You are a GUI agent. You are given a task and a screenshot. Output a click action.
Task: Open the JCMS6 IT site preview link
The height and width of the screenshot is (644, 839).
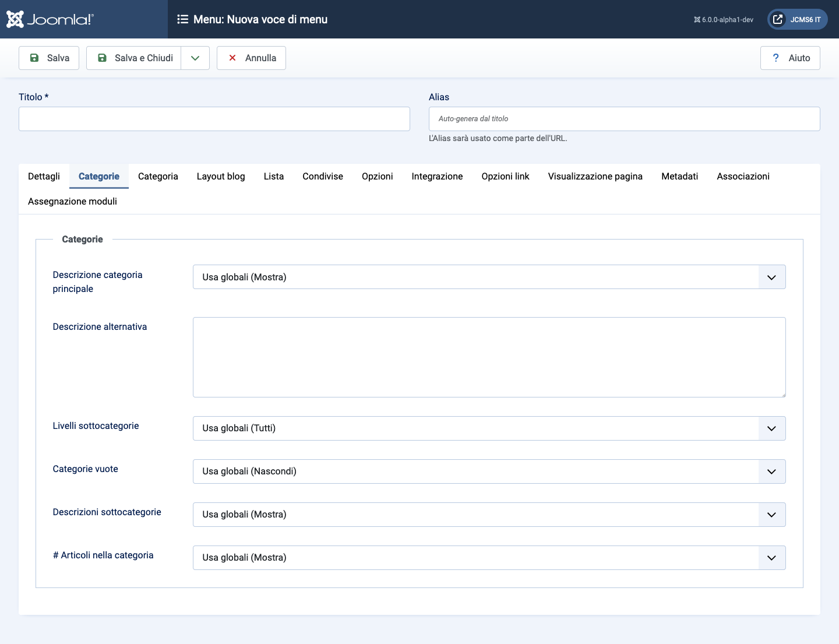coord(797,19)
